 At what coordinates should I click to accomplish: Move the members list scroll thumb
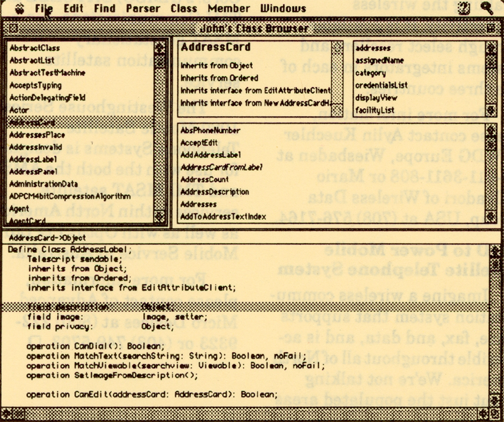coord(491,143)
